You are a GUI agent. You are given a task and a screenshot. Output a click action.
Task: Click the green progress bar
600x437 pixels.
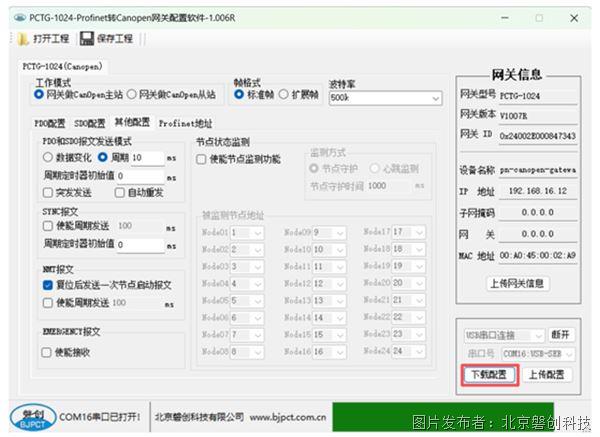coord(443,417)
